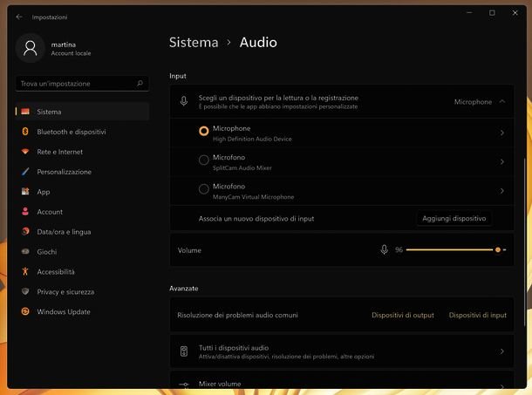Open Data/ora e lingua section
Viewport: 532px width, 395px height.
coord(82,232)
